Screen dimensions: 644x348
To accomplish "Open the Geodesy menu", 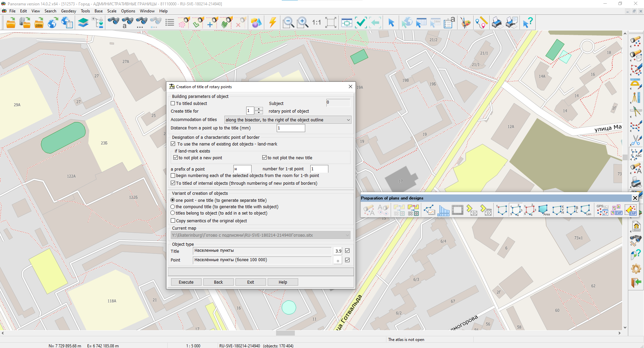I will click(68, 11).
